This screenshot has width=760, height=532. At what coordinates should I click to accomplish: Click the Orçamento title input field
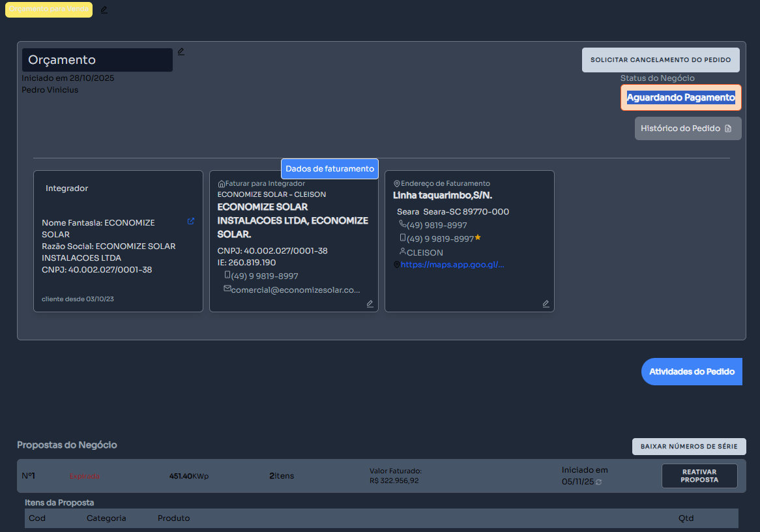97,60
